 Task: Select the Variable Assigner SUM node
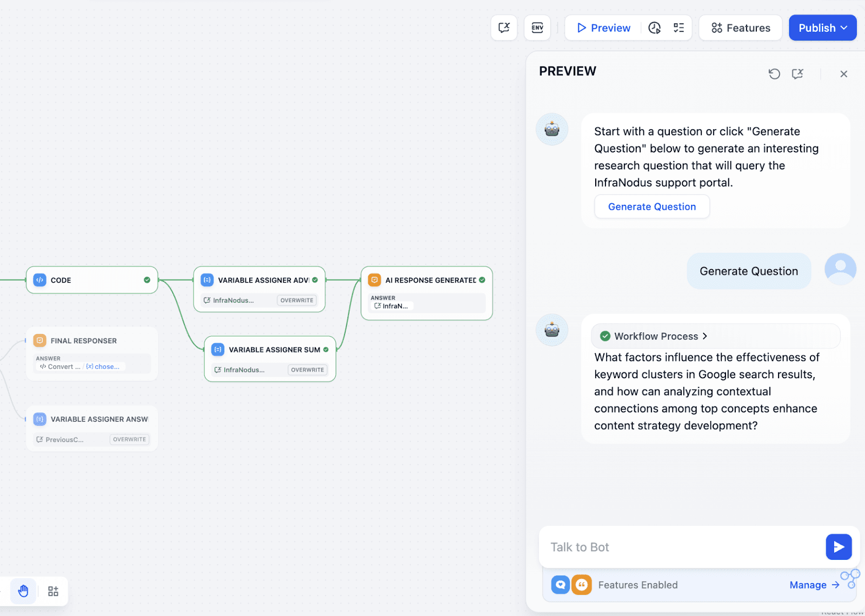[x=269, y=350]
